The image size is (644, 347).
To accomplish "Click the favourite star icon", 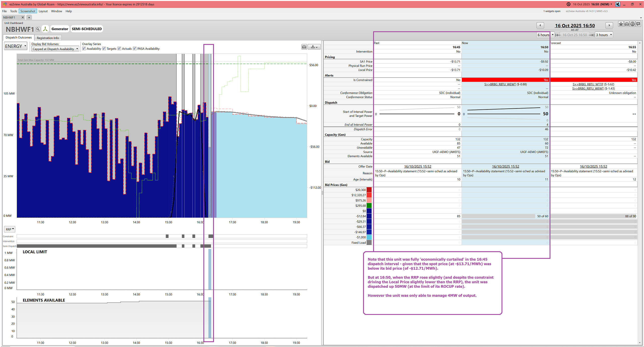I will [621, 24].
